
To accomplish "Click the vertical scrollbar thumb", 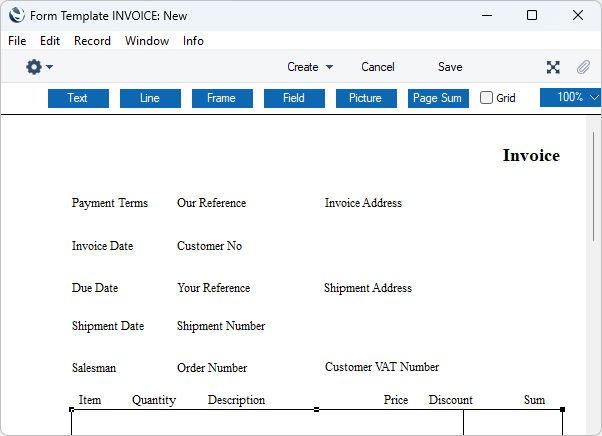I will click(594, 186).
